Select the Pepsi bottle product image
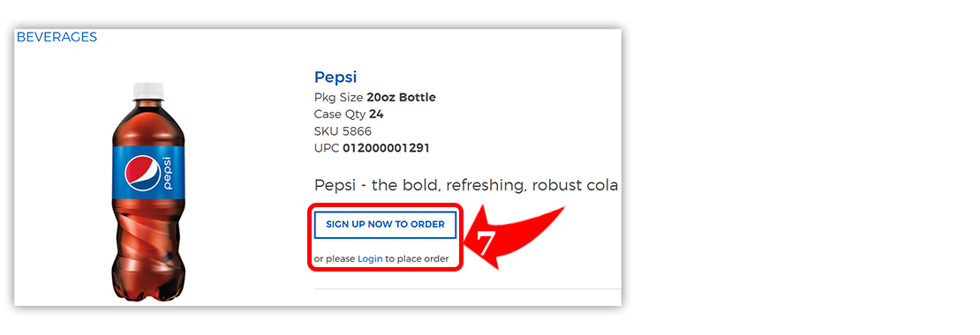Viewport: 980px width, 335px height. tap(148, 193)
